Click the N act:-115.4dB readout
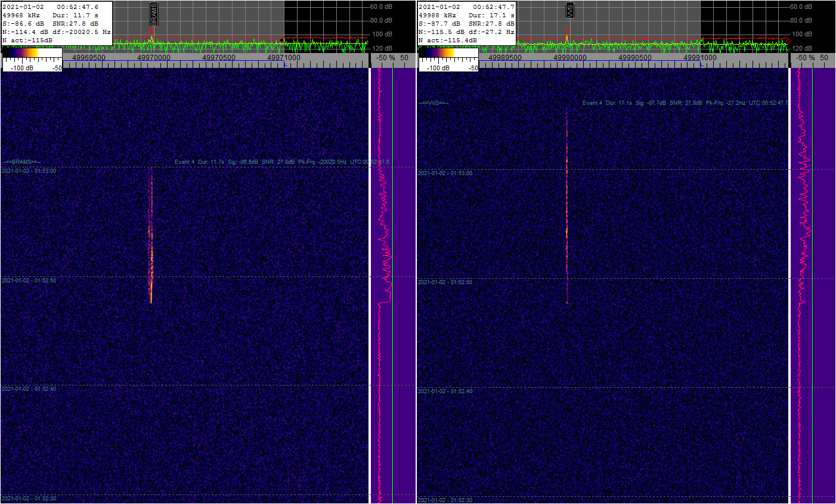 point(448,41)
